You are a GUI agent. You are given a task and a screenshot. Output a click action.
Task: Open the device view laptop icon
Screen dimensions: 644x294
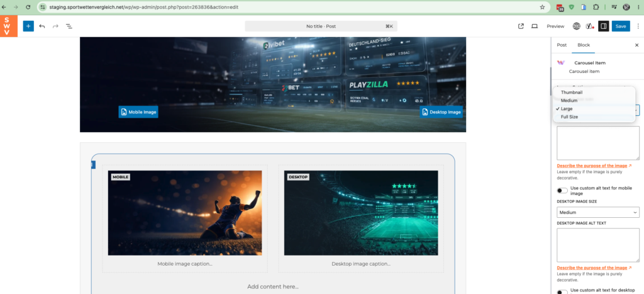click(x=535, y=26)
